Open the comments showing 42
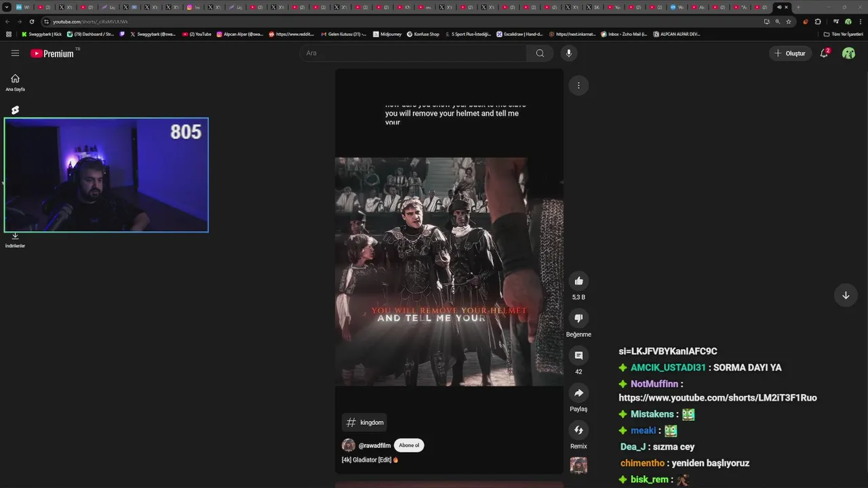 click(x=578, y=355)
